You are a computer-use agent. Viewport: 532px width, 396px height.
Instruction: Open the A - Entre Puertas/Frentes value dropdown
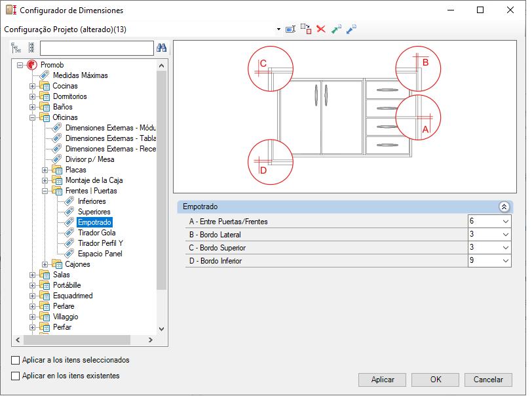tap(506, 222)
